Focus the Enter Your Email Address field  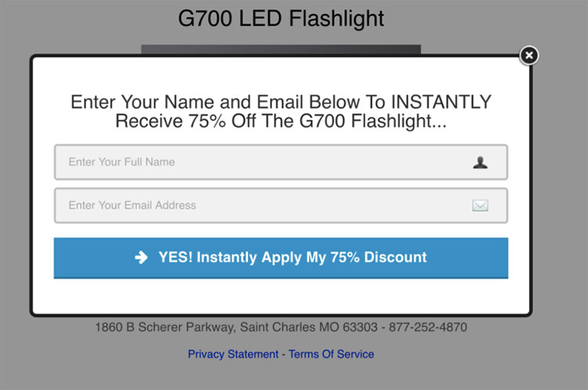pos(259,205)
